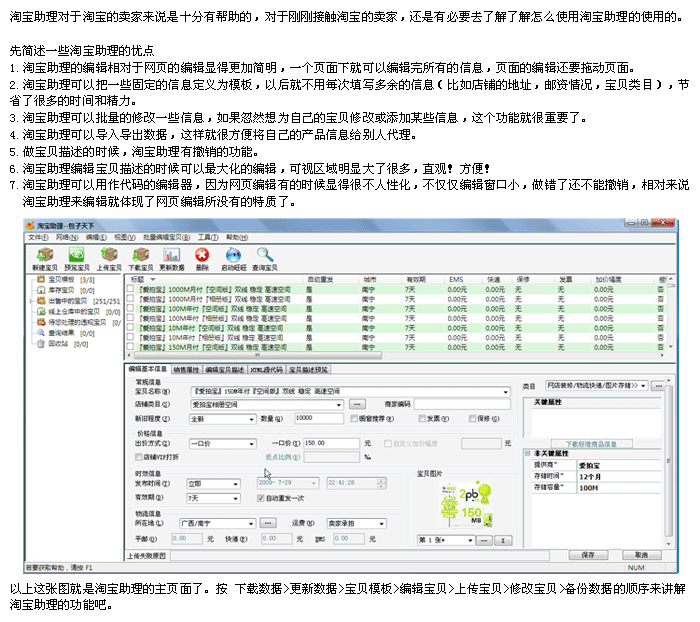Click the 宝贝名称 input field

[350, 392]
